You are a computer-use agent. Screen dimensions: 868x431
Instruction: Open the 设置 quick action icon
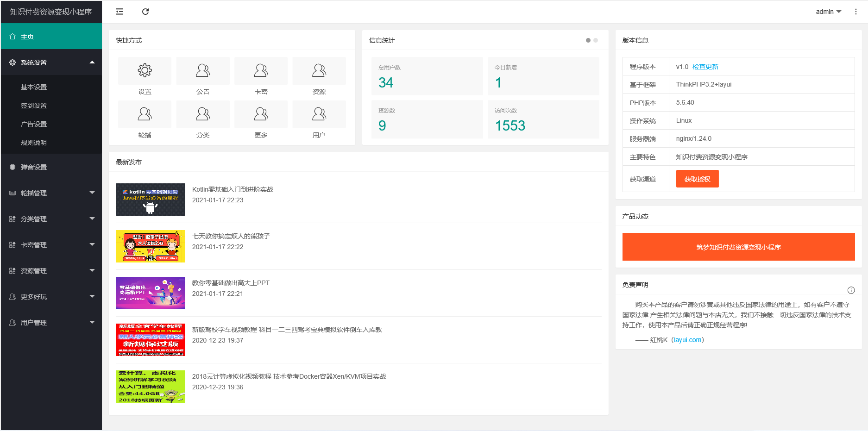(144, 70)
